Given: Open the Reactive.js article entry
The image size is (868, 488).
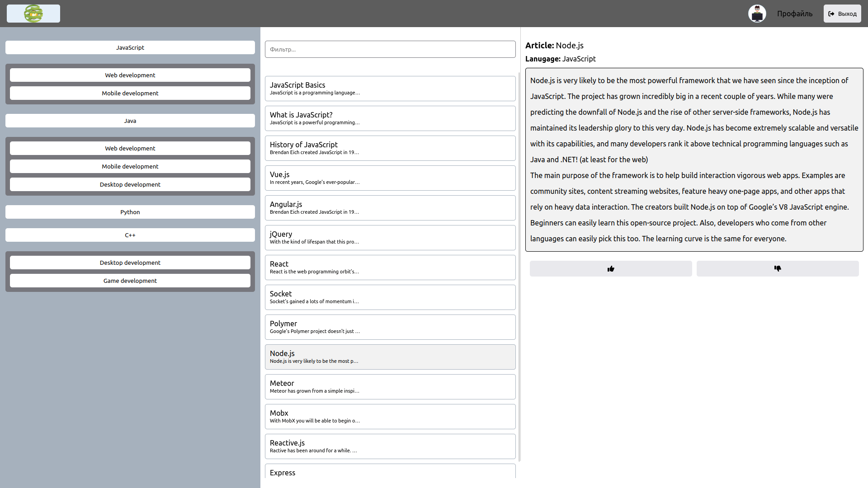Looking at the screenshot, I should (390, 446).
